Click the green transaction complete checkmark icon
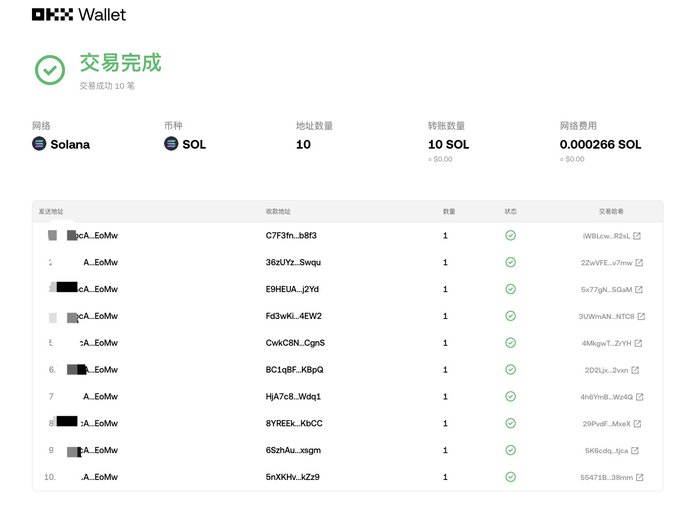Viewport: 680px width, 513px height. point(50,70)
